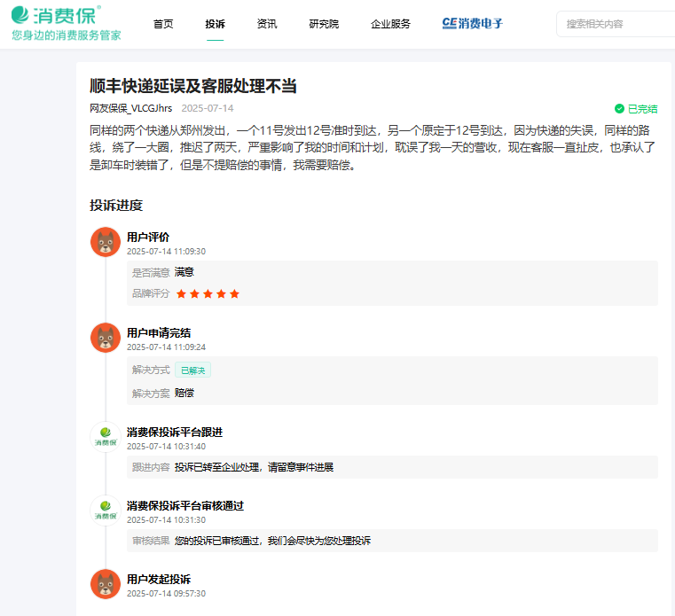
Task: Click the 审核结果 label
Action: coord(151,541)
